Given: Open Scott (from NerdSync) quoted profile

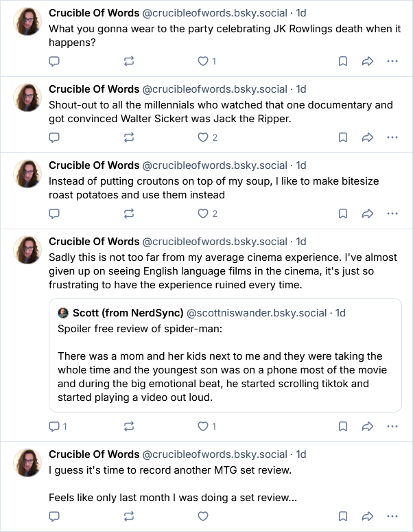Looking at the screenshot, I should pyautogui.click(x=128, y=313).
